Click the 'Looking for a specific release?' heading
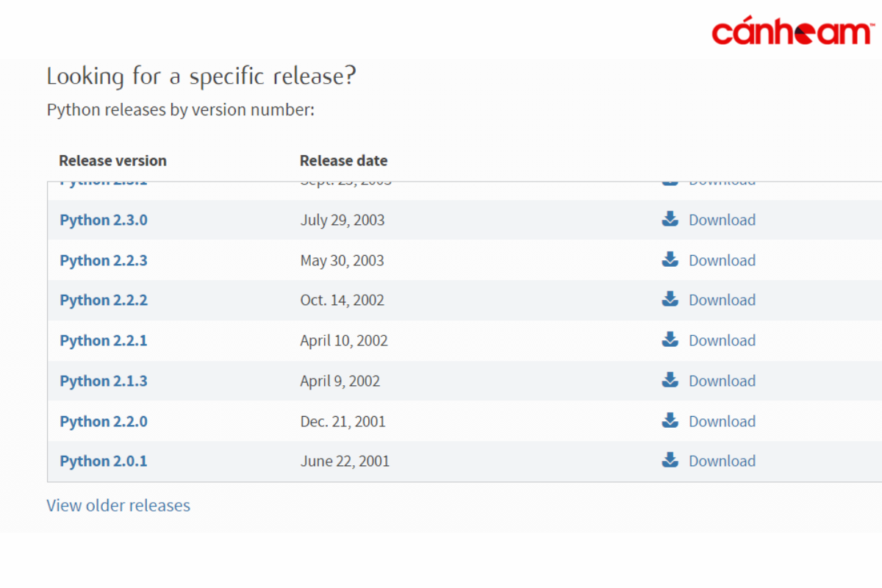This screenshot has width=882, height=588. (x=201, y=76)
